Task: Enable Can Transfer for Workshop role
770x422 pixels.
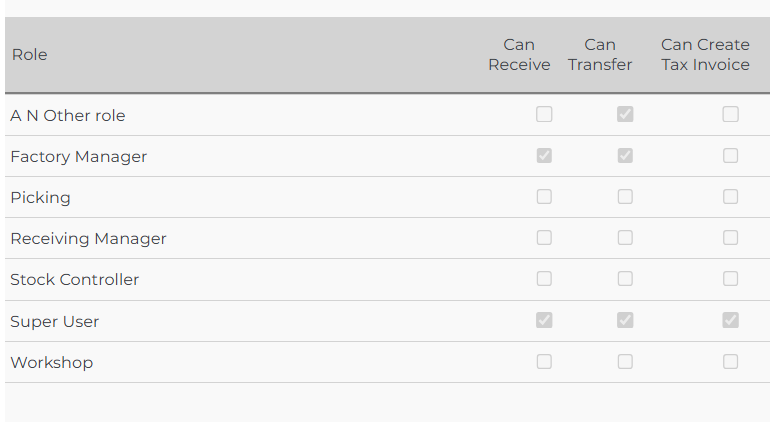Action: 625,362
